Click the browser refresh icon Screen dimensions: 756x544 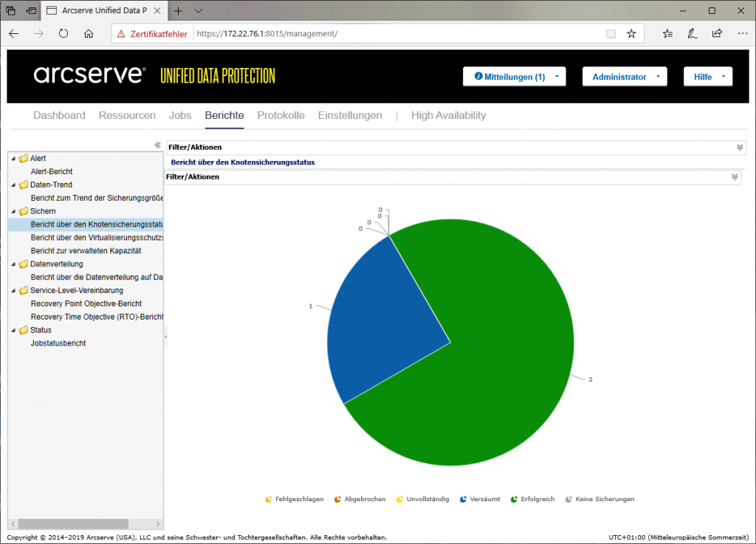tap(63, 33)
